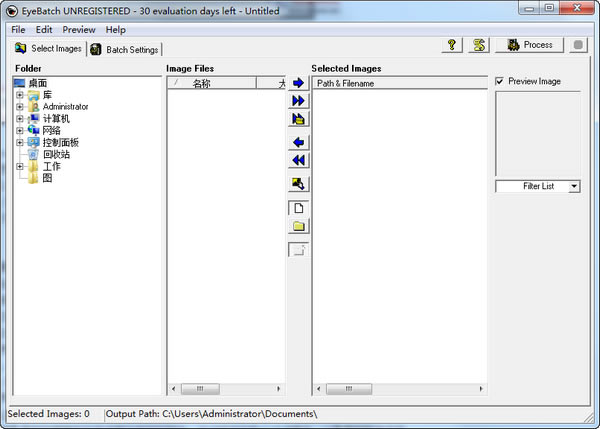Switch to the Select Images tab

[x=48, y=49]
